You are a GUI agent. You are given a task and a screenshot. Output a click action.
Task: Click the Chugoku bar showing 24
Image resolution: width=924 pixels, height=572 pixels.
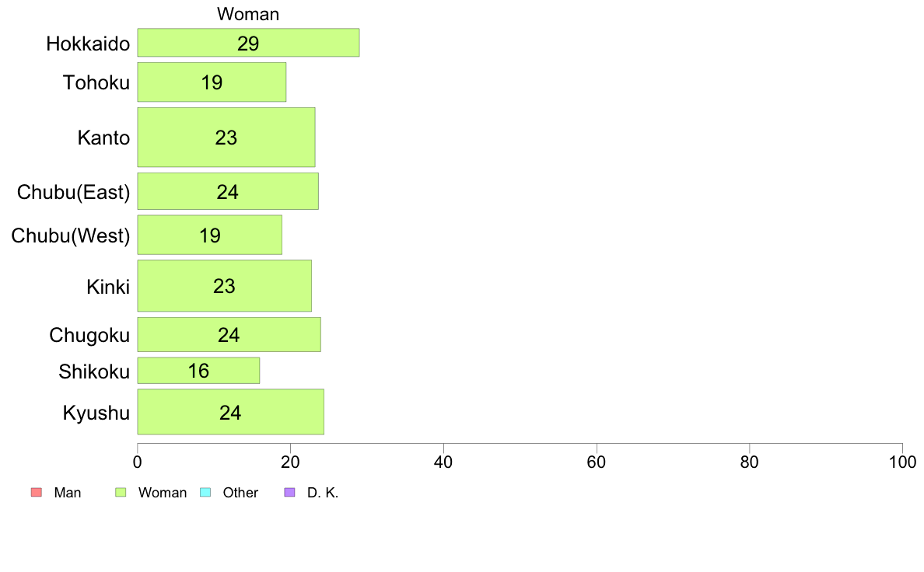(x=229, y=335)
